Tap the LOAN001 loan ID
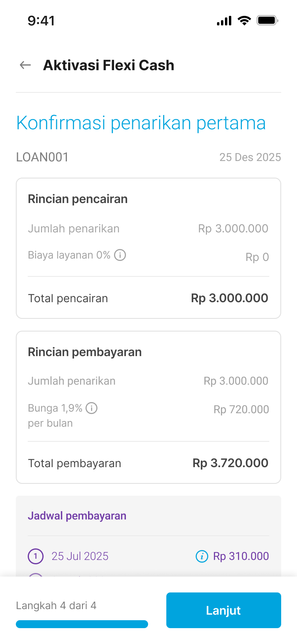This screenshot has width=297, height=644. click(42, 157)
